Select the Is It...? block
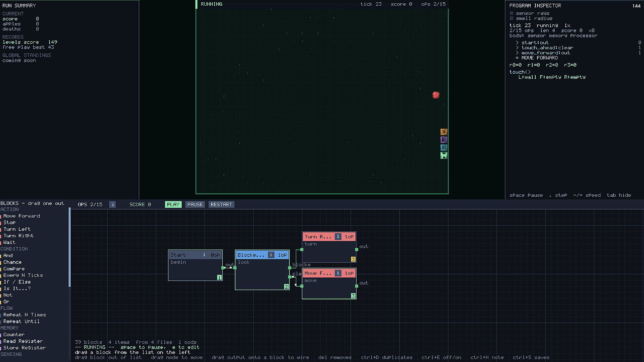 coord(17,289)
